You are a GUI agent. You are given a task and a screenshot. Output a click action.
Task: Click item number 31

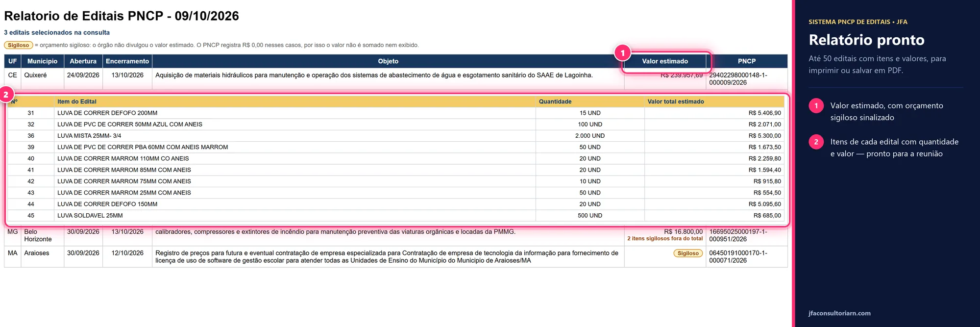pyautogui.click(x=31, y=113)
